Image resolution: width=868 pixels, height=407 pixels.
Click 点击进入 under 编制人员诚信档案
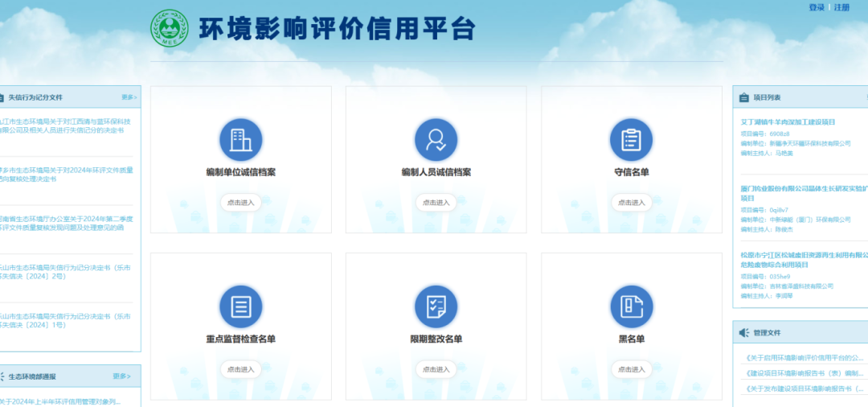click(x=436, y=203)
